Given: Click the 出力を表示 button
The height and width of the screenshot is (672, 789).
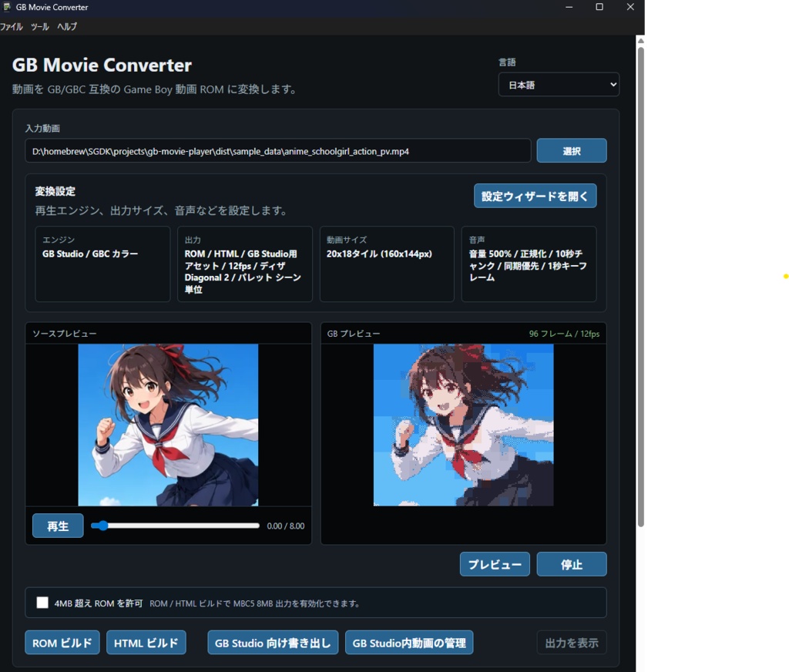Looking at the screenshot, I should point(572,643).
